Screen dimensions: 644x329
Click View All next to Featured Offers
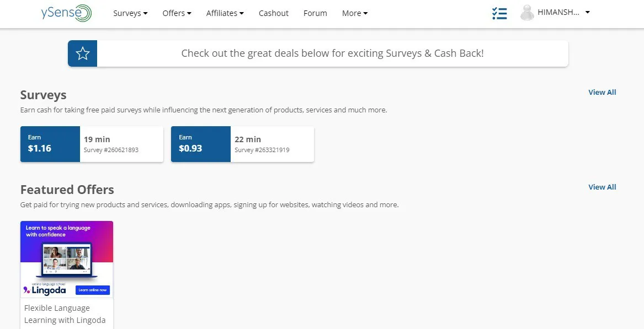pyautogui.click(x=602, y=187)
